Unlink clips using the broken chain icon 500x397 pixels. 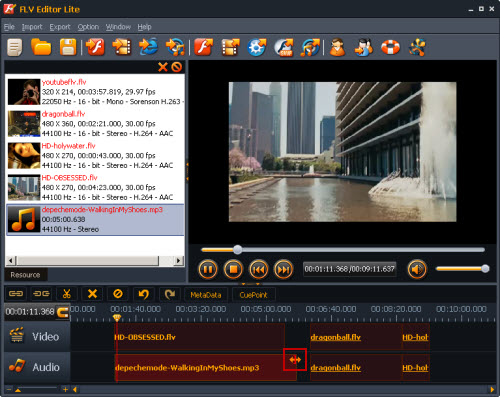click(x=42, y=294)
